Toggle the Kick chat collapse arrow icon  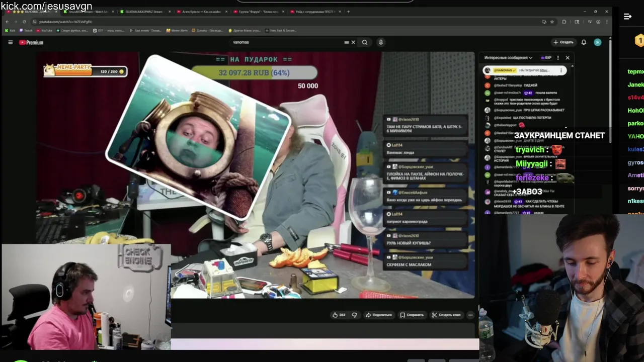[627, 17]
